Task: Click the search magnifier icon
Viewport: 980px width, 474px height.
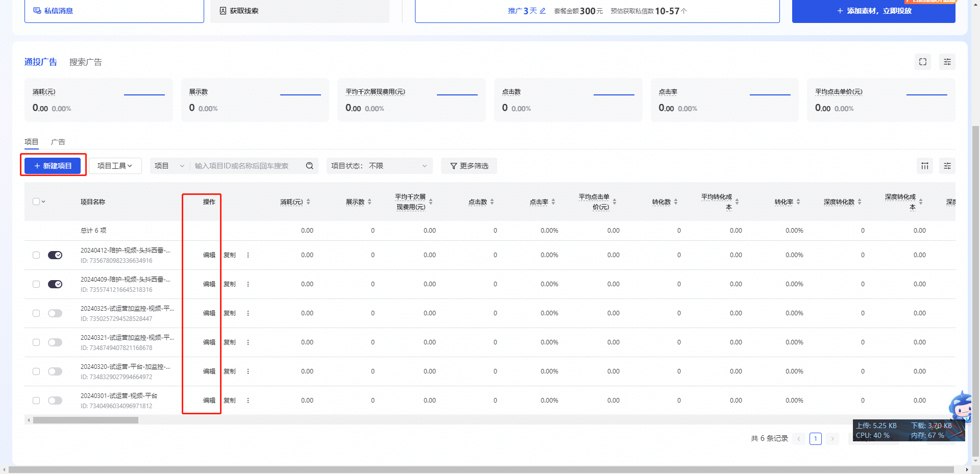Action: tap(310, 166)
